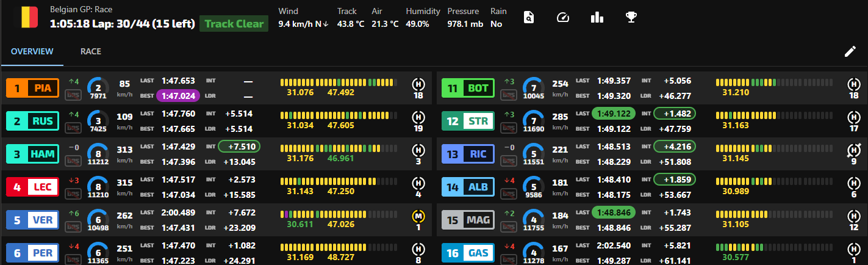Image resolution: width=868 pixels, height=265 pixels.
Task: Click the DRS indicator for VER
Action: click(73, 227)
